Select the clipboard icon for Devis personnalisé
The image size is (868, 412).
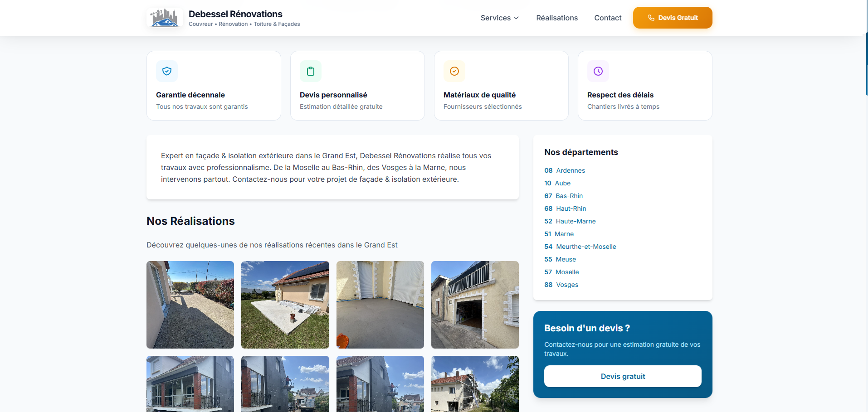click(x=311, y=71)
